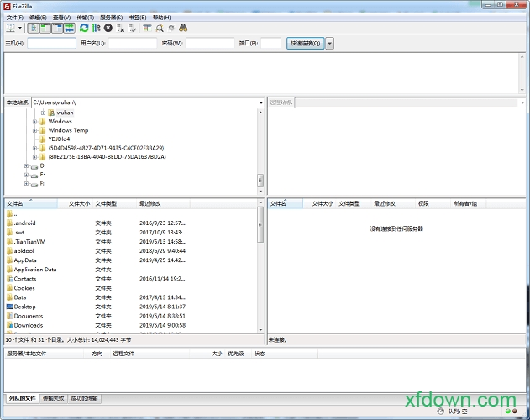Expand the wuhan folder in tree
This screenshot has height=420, width=530.
point(44,113)
